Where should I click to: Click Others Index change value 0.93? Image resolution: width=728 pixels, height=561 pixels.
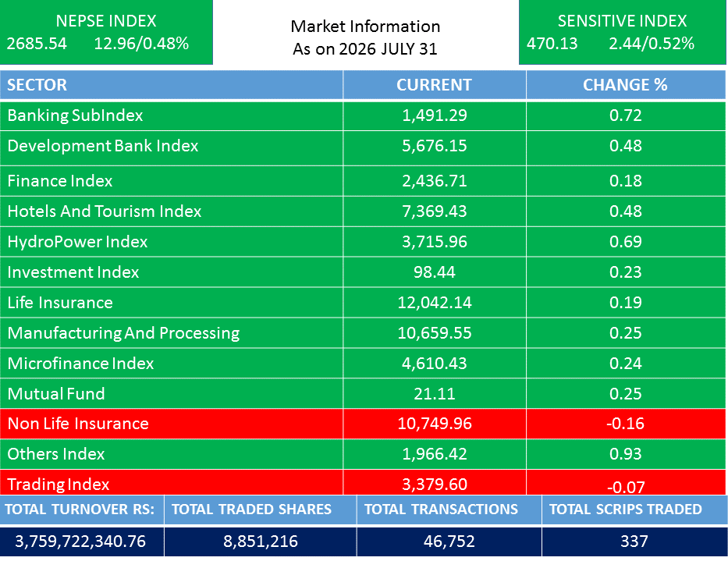click(625, 454)
